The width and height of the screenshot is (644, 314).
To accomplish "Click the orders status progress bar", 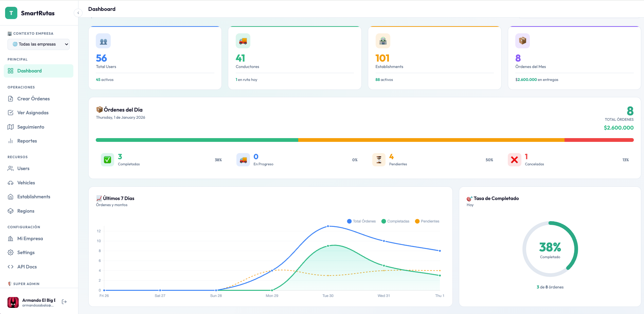I will tap(364, 140).
